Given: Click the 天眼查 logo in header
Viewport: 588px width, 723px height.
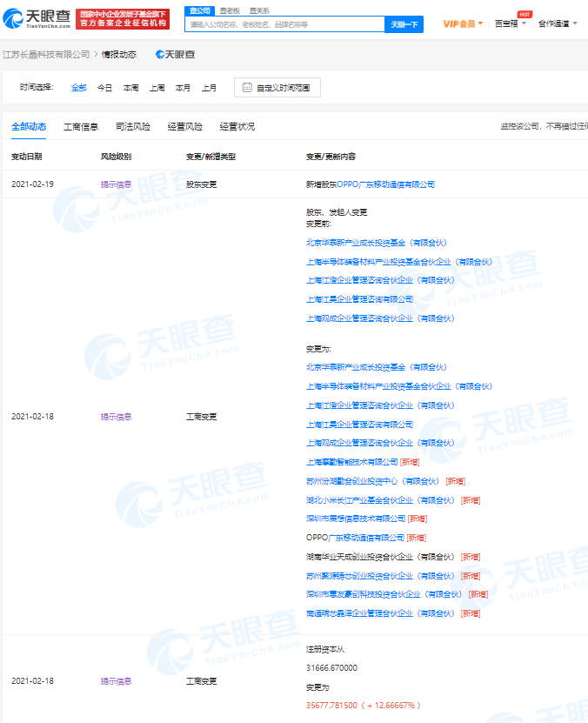Looking at the screenshot, I should (x=37, y=17).
